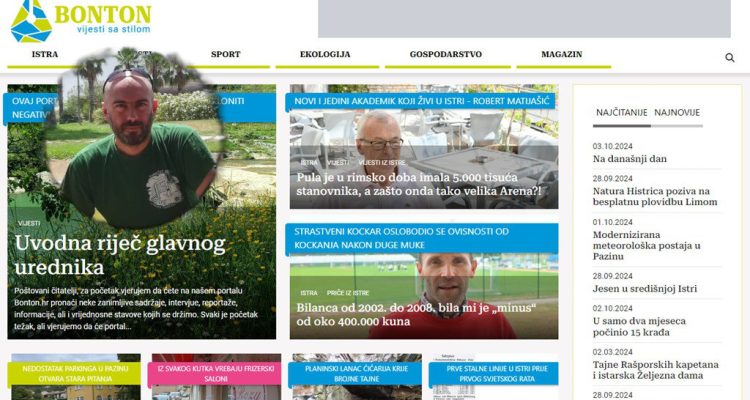The height and width of the screenshot is (400, 750).
Task: Open sidebar link Na današnji dan
Action: click(629, 159)
